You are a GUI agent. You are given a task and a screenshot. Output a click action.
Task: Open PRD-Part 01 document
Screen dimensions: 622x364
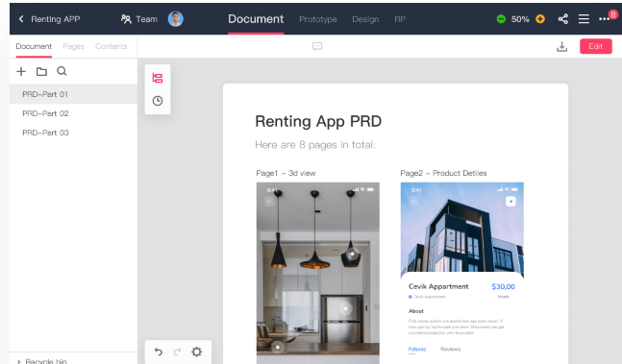(73, 94)
